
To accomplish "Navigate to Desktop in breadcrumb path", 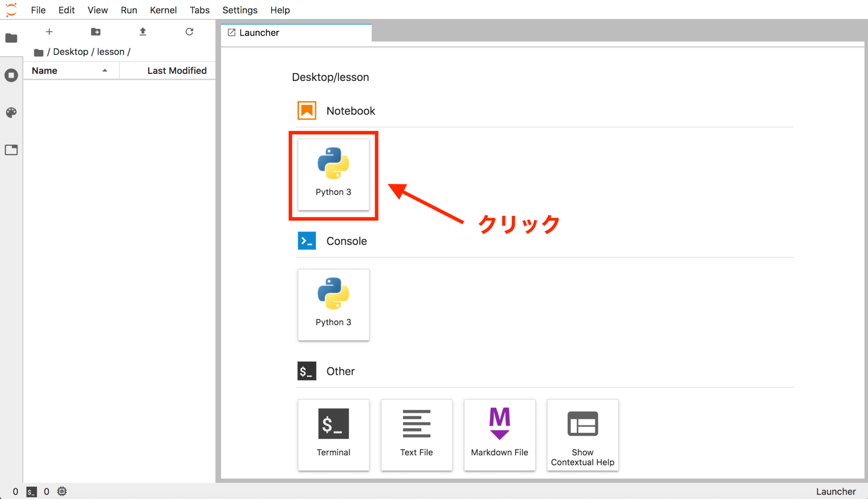I will [70, 52].
